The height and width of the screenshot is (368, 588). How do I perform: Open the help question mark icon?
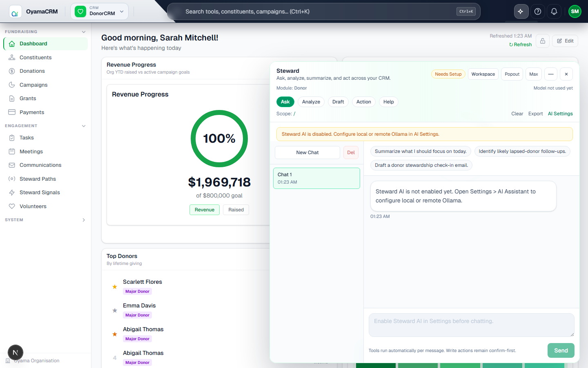click(538, 11)
